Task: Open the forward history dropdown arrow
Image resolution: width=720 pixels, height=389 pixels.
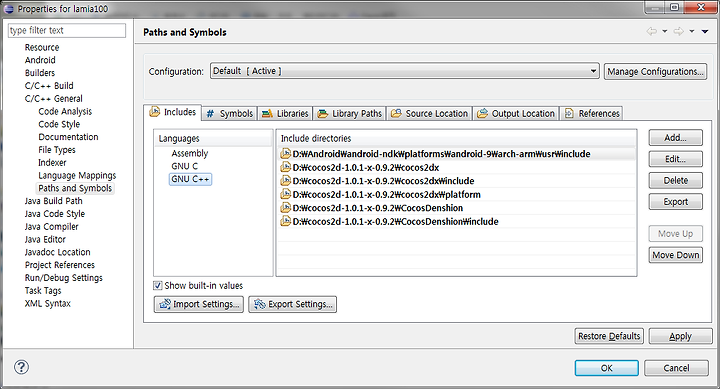Action: (692, 31)
